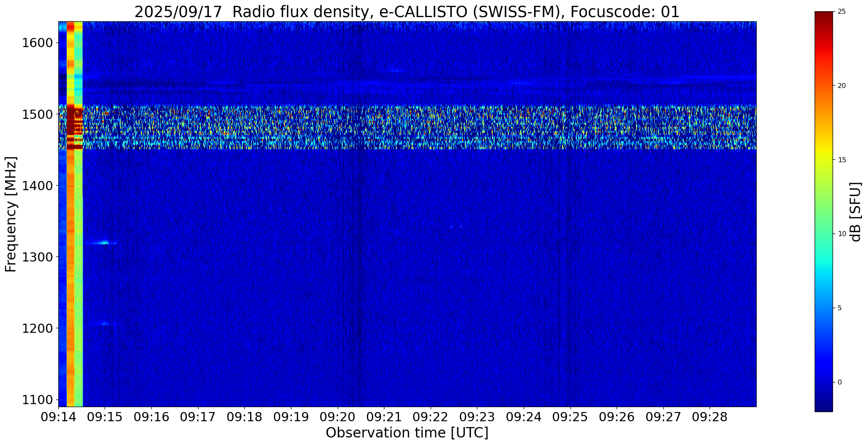
Task: Click the 09:26 time tick label
Action: point(617,417)
